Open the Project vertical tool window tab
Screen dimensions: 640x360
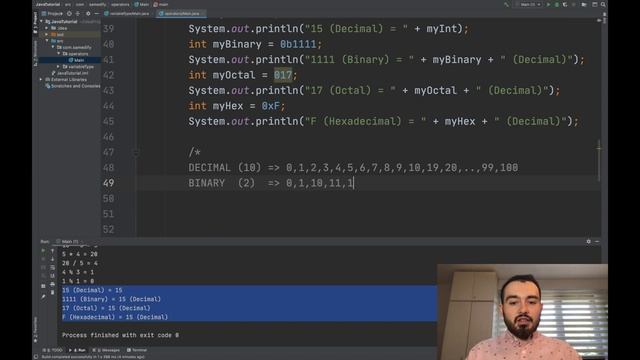(x=36, y=22)
